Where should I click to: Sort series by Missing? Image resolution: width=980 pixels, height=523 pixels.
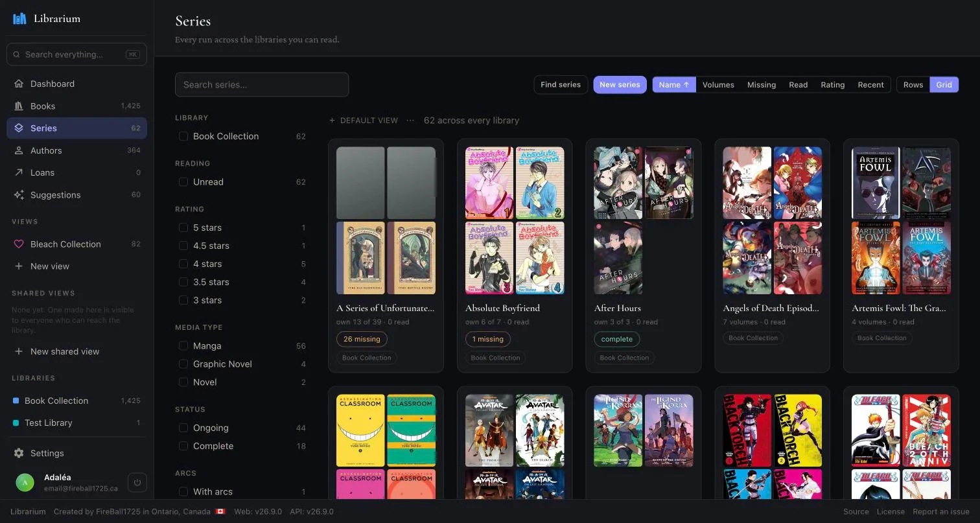point(762,85)
